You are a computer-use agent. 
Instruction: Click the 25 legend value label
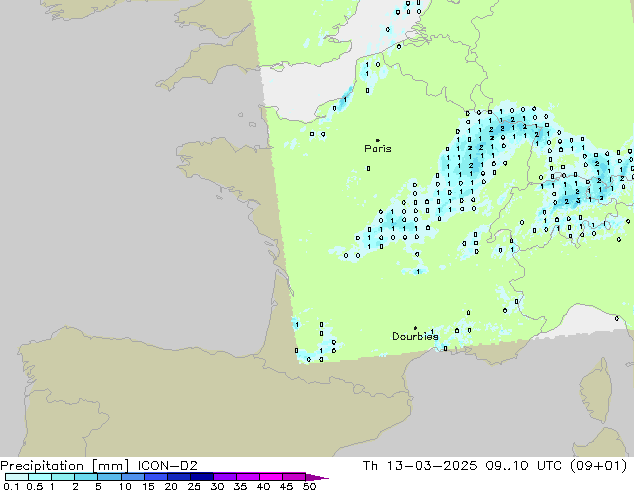coord(194,486)
